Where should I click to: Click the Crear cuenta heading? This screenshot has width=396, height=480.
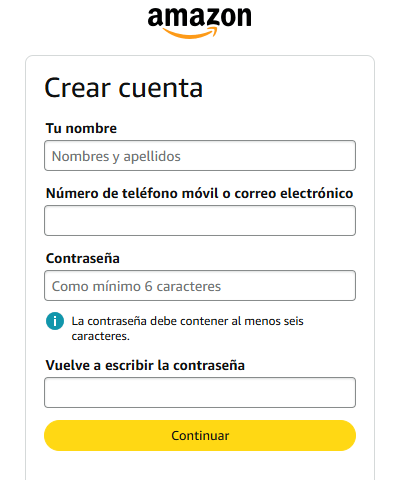point(124,88)
